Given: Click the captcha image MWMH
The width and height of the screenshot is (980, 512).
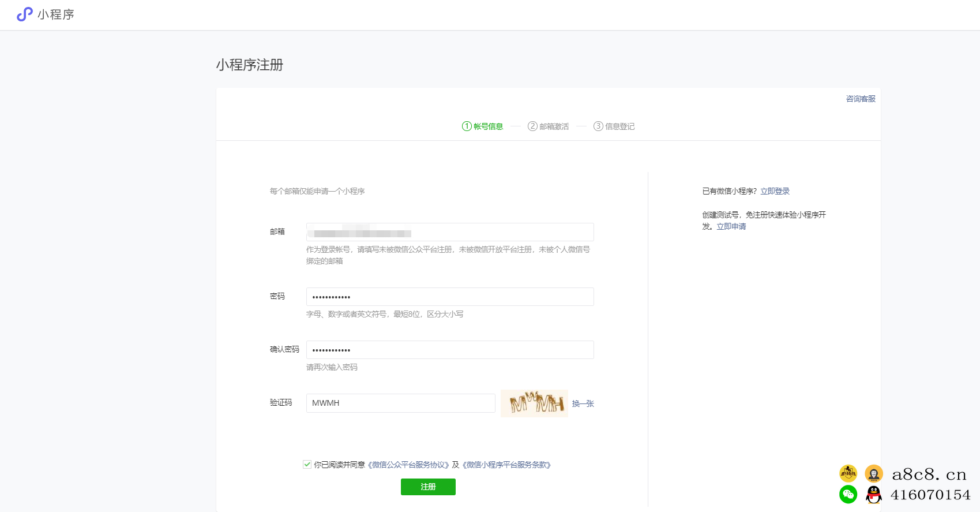Looking at the screenshot, I should click(535, 403).
